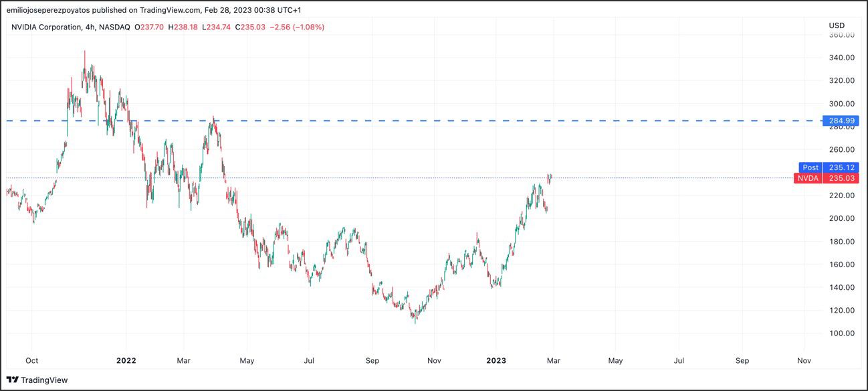Click the −2.56 (−1.08%) change text
Image resolution: width=868 pixels, height=391 pixels.
click(297, 27)
